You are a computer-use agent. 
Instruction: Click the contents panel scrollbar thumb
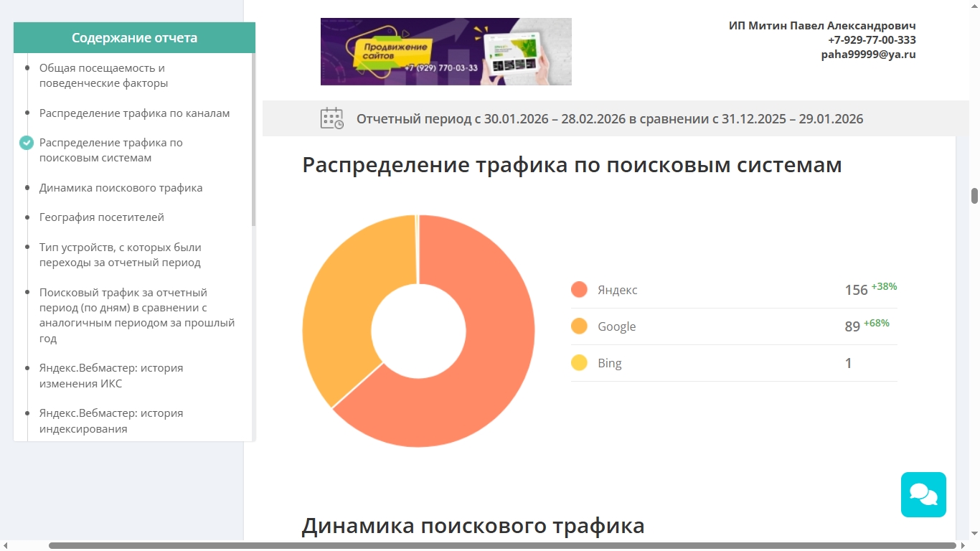click(x=254, y=140)
